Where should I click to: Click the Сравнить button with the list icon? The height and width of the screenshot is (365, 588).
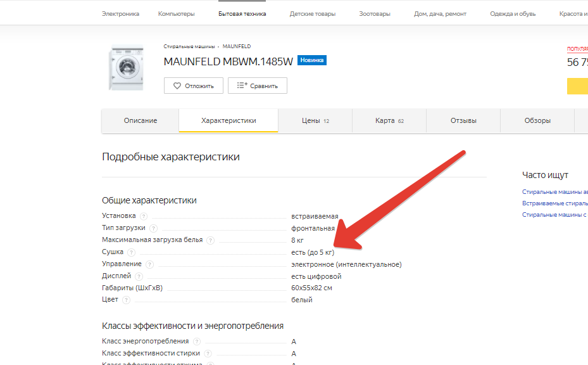(258, 86)
